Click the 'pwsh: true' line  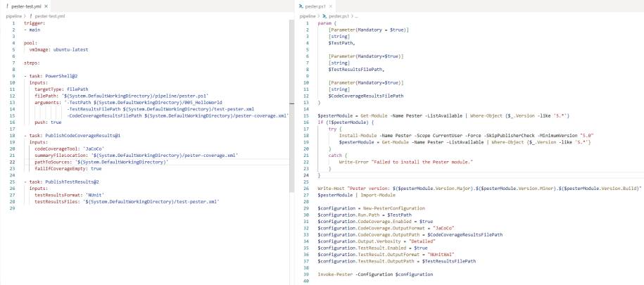pyautogui.click(x=48, y=122)
